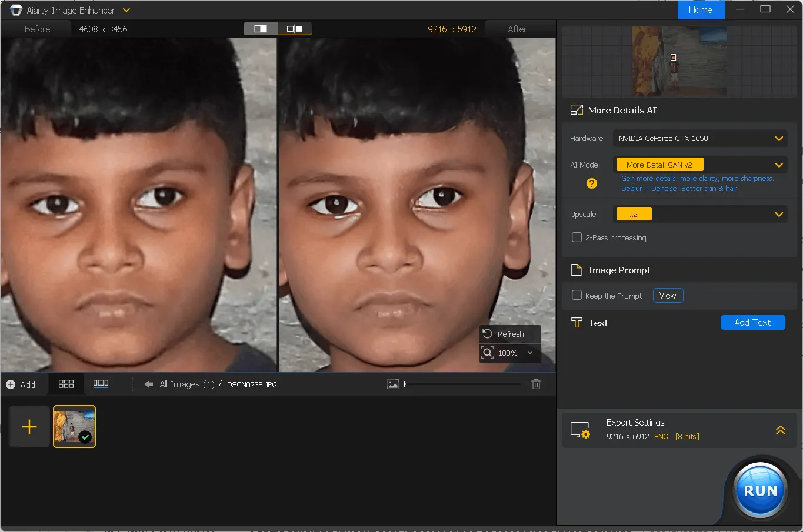Switch to filmstrip view layout
Image resolution: width=803 pixels, height=532 pixels.
point(101,383)
